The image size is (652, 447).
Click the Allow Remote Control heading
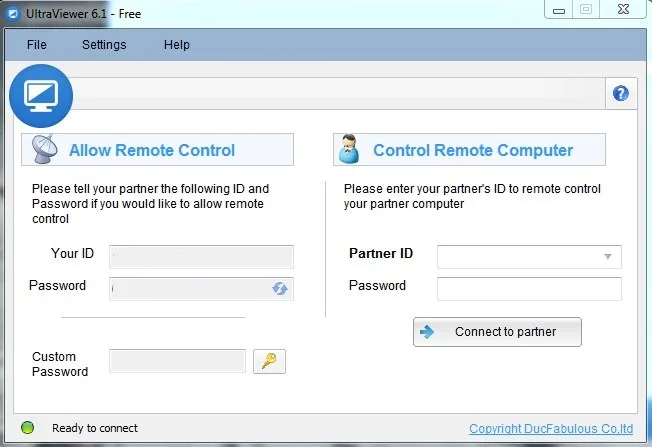pos(152,150)
